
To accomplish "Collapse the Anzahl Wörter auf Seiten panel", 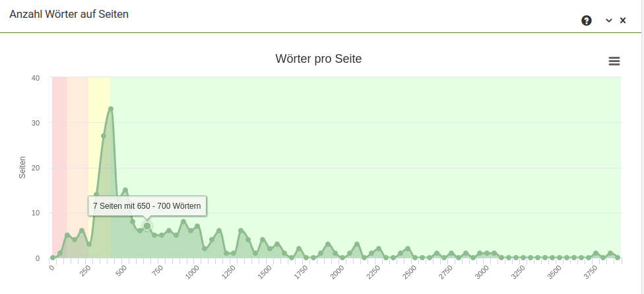I will click(x=609, y=20).
